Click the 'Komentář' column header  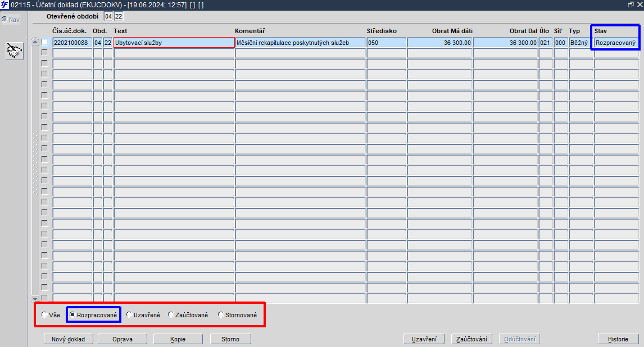click(250, 31)
